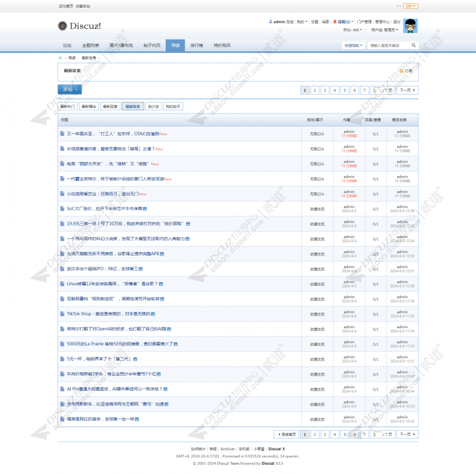476x474 pixels.
Task: Click image attachment icon after 武汉杀出个超级IPO title
Action: (141, 269)
